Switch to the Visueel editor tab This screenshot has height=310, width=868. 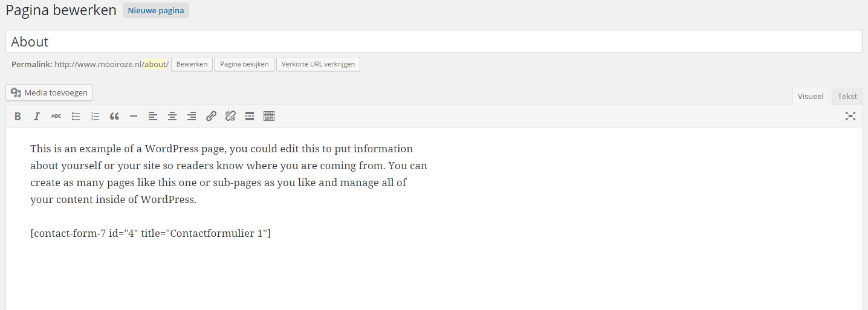(811, 97)
